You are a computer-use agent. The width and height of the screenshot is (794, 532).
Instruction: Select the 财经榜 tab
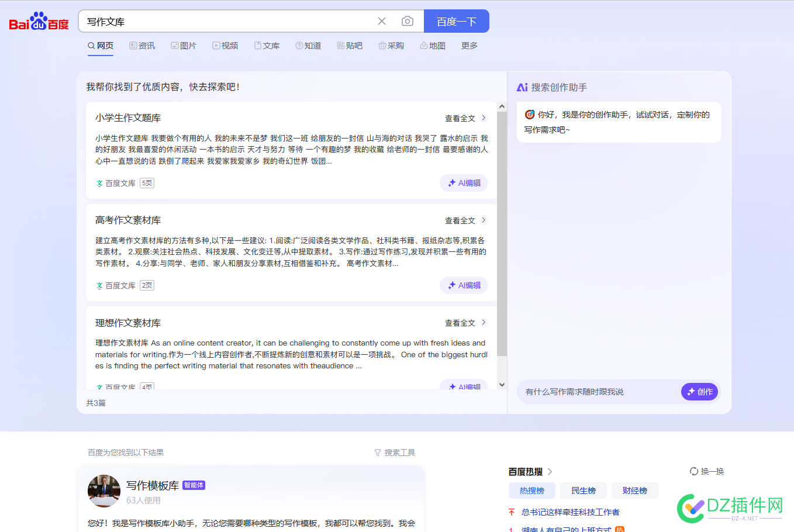(634, 490)
